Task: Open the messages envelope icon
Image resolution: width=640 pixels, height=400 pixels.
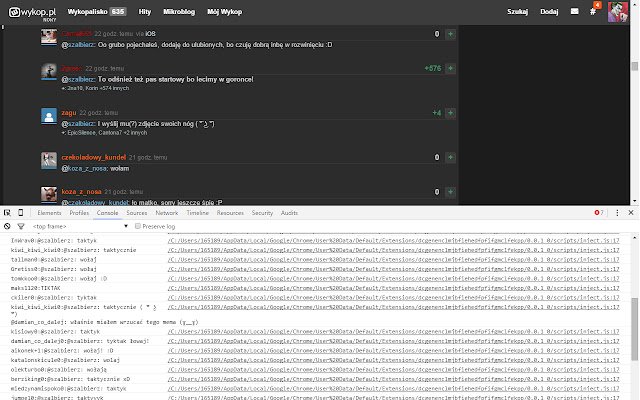Action: click(x=574, y=11)
